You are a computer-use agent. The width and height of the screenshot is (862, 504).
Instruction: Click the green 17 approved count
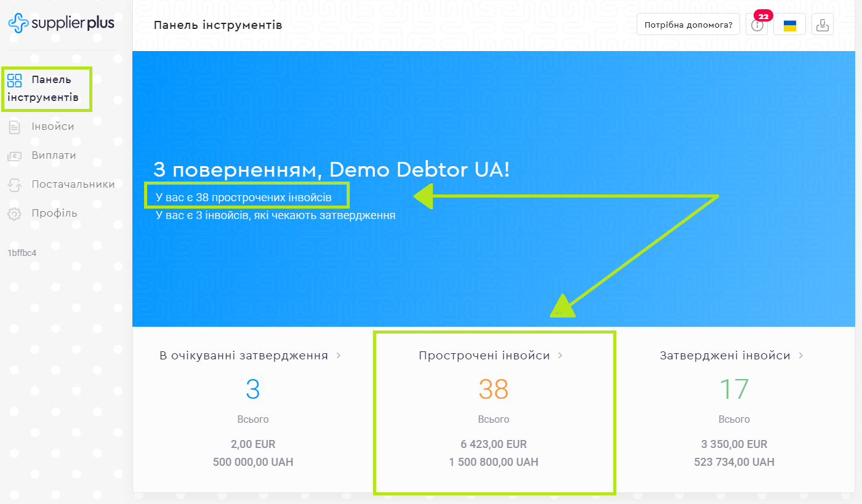(734, 389)
